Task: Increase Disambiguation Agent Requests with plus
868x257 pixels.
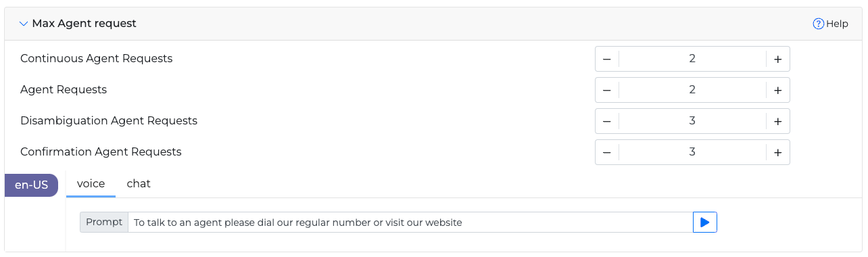Action: pyautogui.click(x=778, y=121)
